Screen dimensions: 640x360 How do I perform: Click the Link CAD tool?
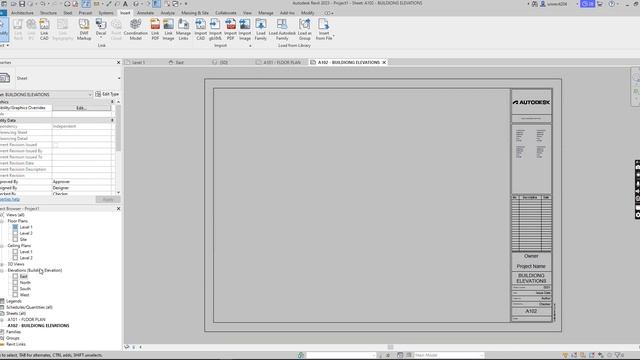pos(44,29)
